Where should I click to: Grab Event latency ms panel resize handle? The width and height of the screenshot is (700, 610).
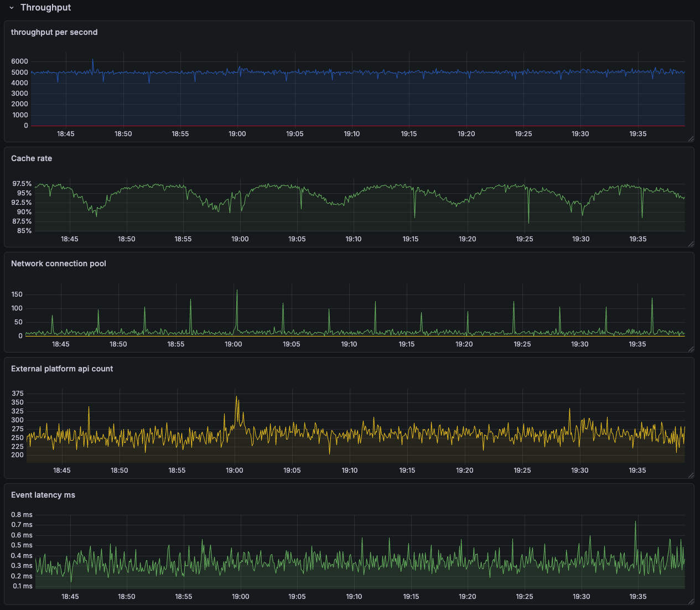coord(691,602)
